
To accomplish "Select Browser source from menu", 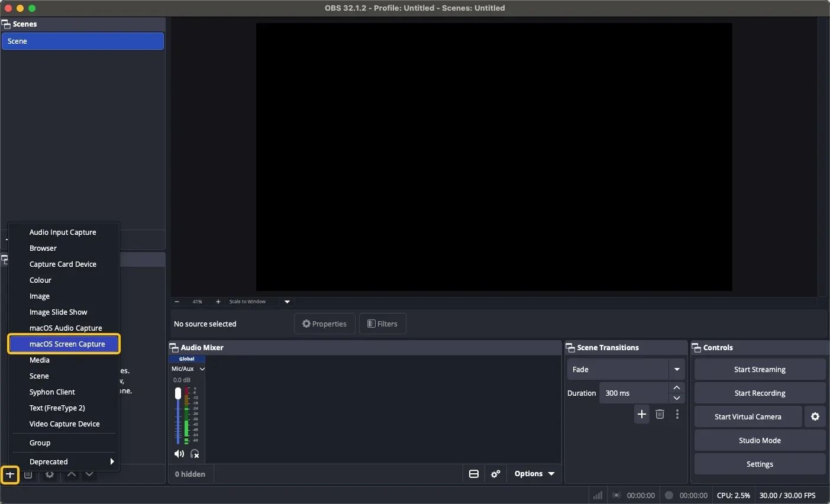I will [x=64, y=248].
